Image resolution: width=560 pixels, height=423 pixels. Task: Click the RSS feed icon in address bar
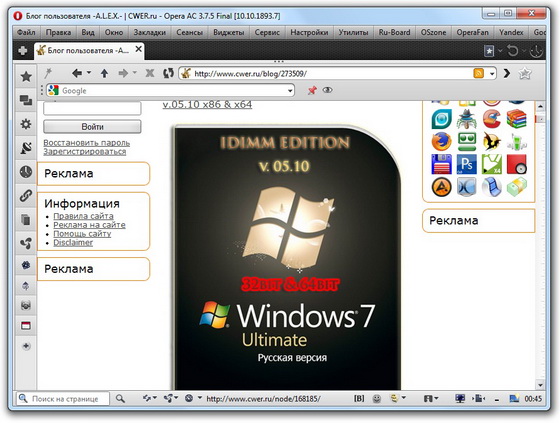(478, 73)
